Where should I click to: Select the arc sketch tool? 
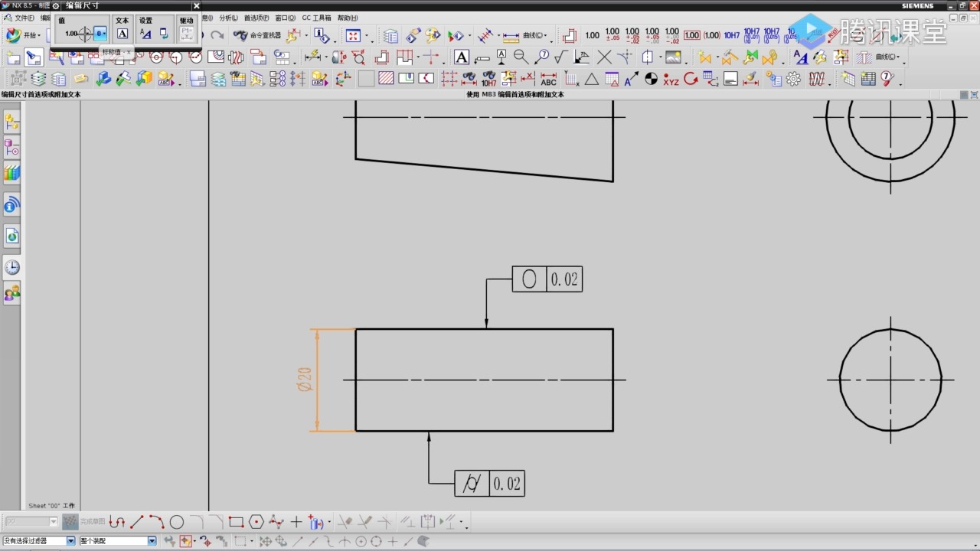[x=157, y=522]
